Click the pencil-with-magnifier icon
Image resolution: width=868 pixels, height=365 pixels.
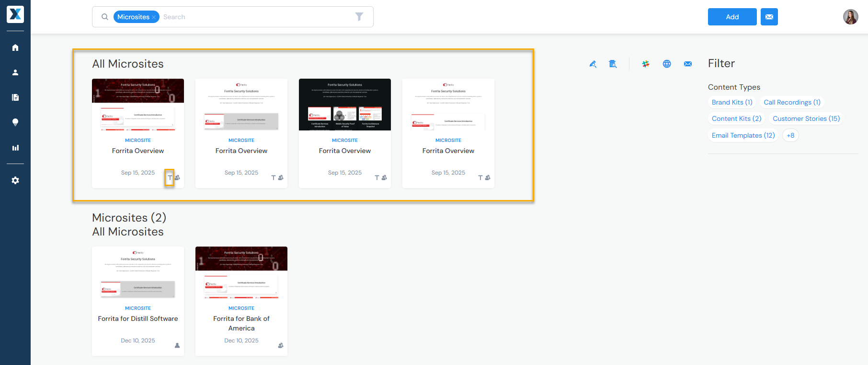[593, 64]
